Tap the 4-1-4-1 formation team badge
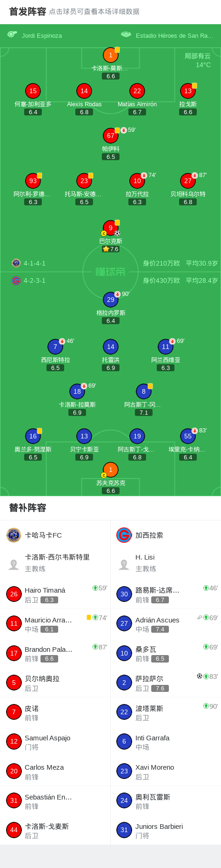This screenshot has width=221, height=868. (16, 263)
